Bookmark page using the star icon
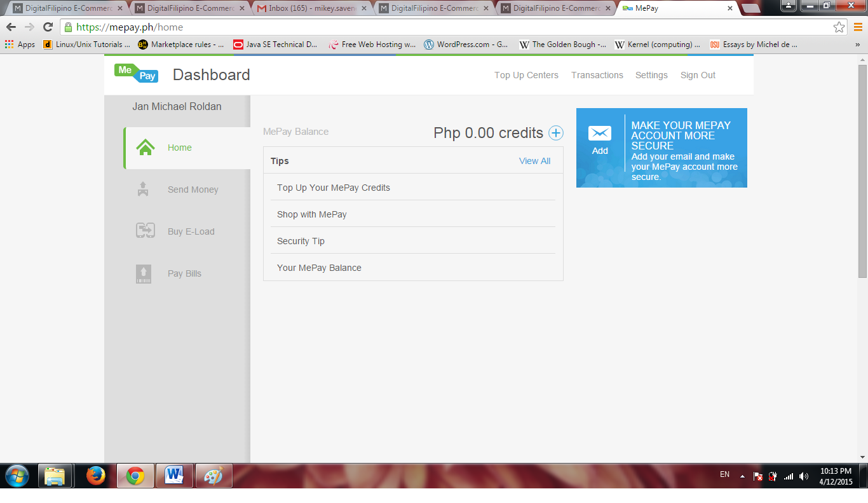Image resolution: width=868 pixels, height=503 pixels. point(839,27)
